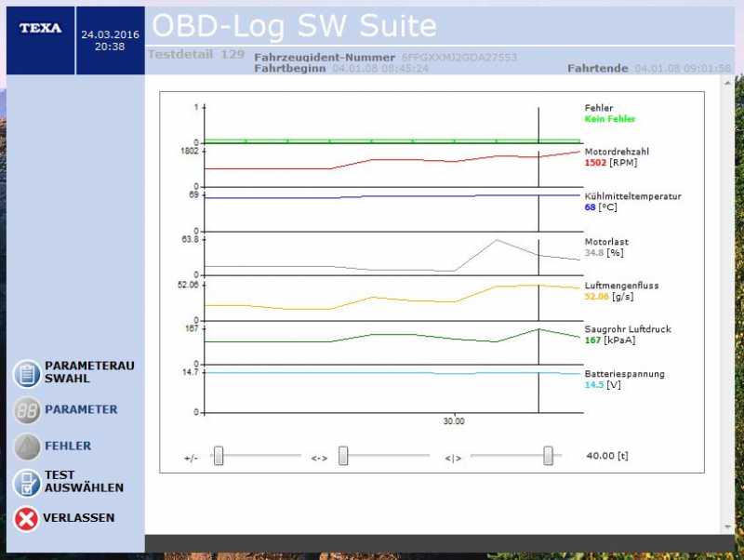The image size is (744, 560).
Task: Click the Batteriespannung legend label
Action: tap(624, 374)
